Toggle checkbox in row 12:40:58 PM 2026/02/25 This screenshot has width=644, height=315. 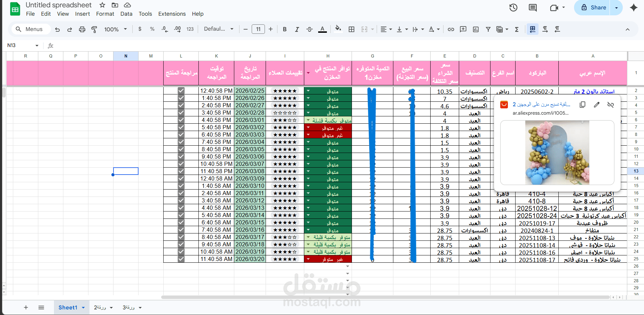(181, 91)
